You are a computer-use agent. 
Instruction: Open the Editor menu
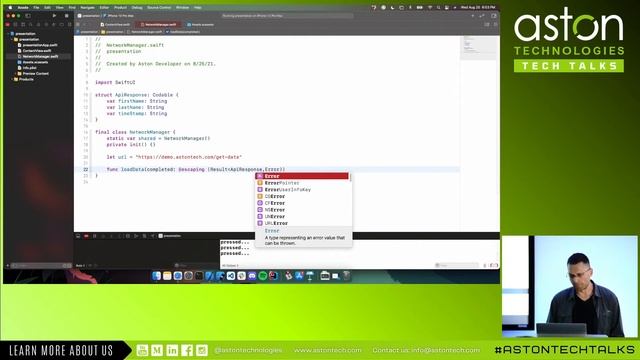click(104, 7)
